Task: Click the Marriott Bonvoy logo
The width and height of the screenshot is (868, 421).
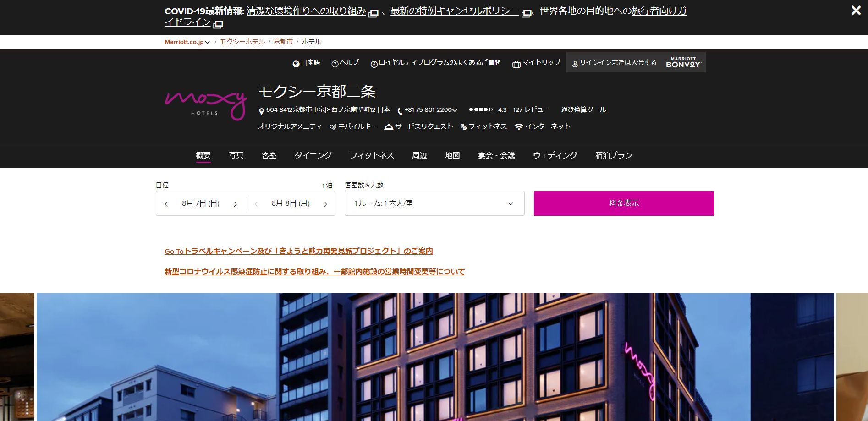Action: coord(683,62)
